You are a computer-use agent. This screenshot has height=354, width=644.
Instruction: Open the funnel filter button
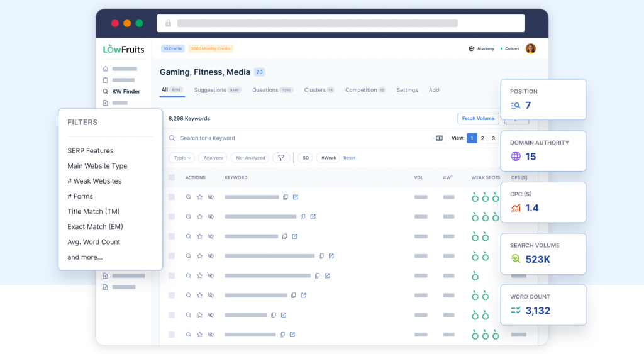281,158
